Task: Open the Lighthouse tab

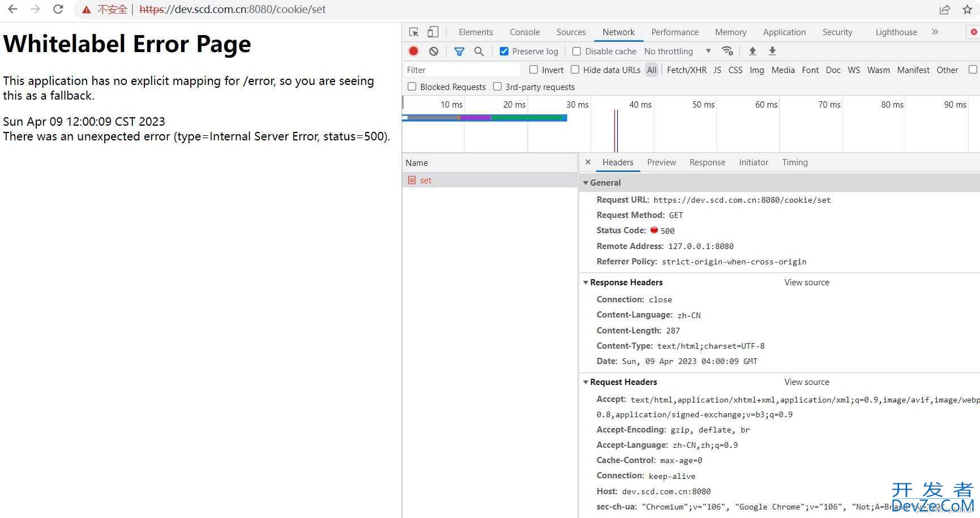Action: (x=896, y=32)
